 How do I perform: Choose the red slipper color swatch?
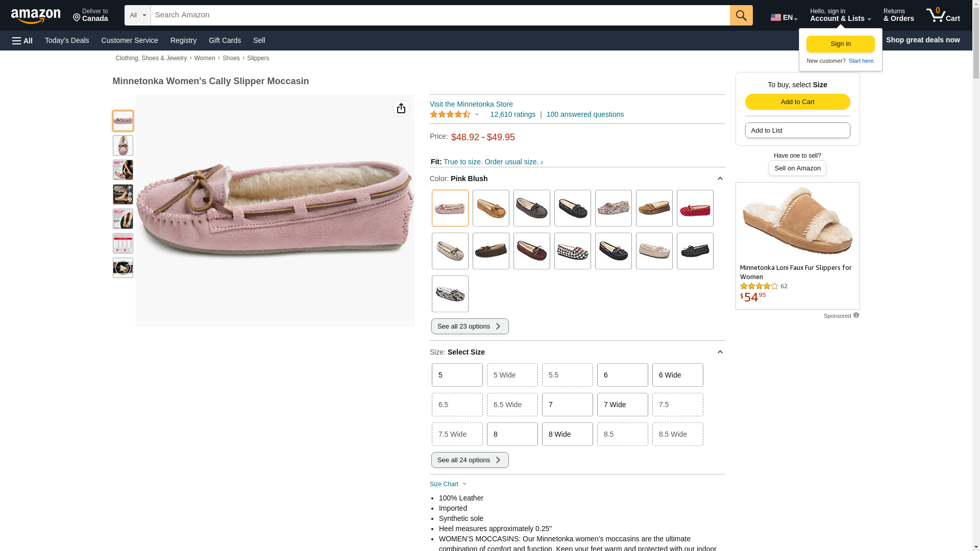pos(695,208)
